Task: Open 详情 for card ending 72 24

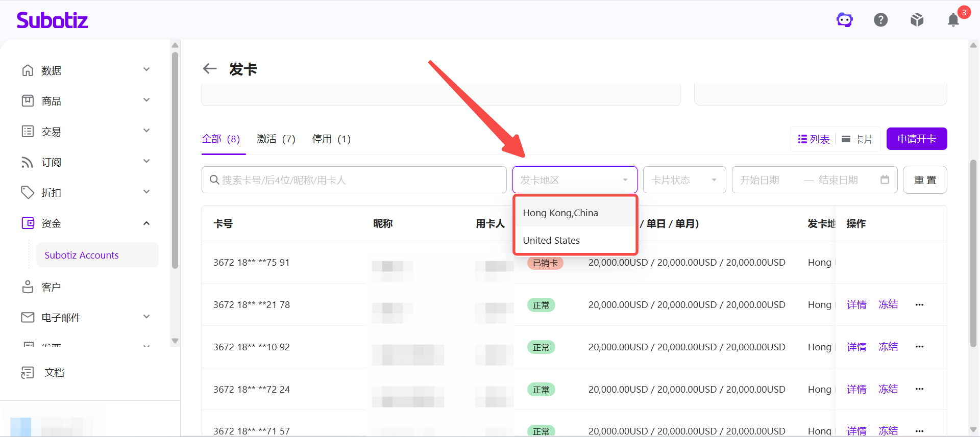Action: (856, 389)
